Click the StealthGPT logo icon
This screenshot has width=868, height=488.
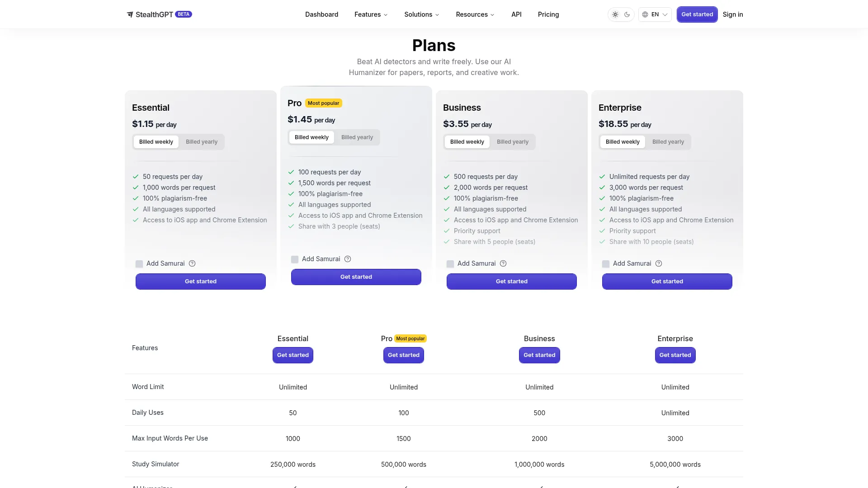[x=130, y=14]
